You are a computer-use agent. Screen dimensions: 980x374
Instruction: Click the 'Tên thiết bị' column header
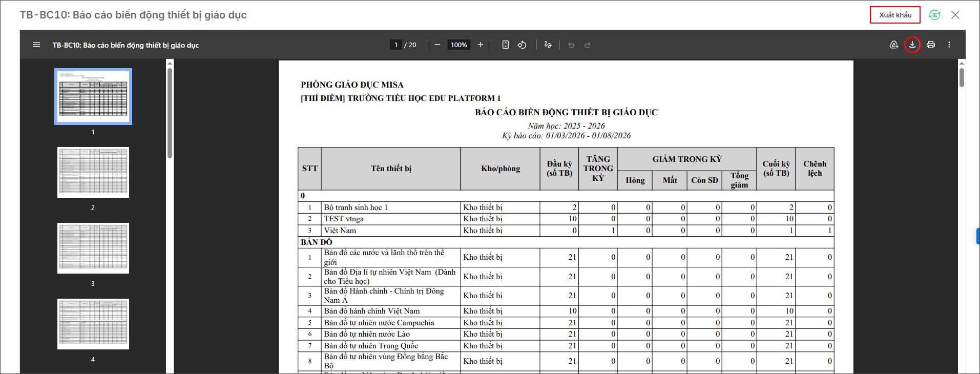(391, 169)
